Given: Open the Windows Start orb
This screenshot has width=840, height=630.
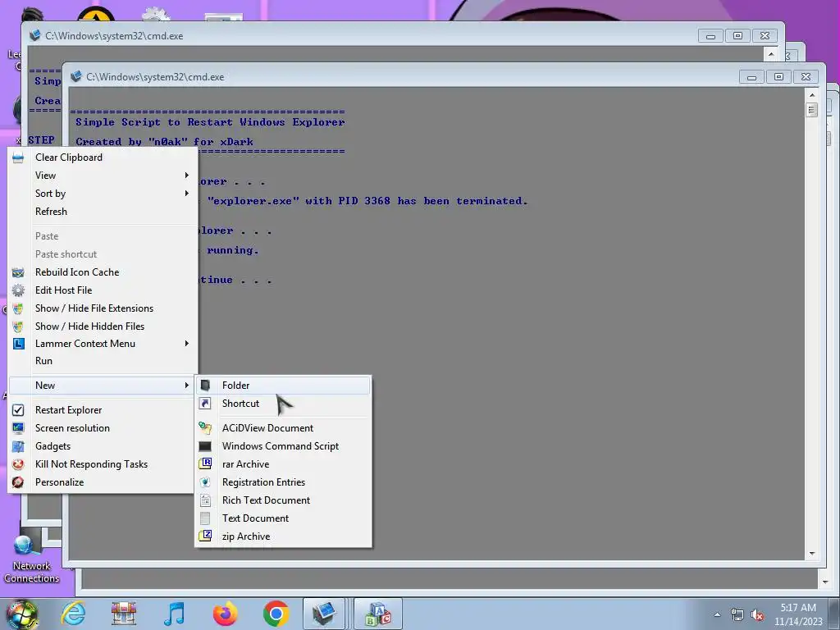Looking at the screenshot, I should point(21,615).
